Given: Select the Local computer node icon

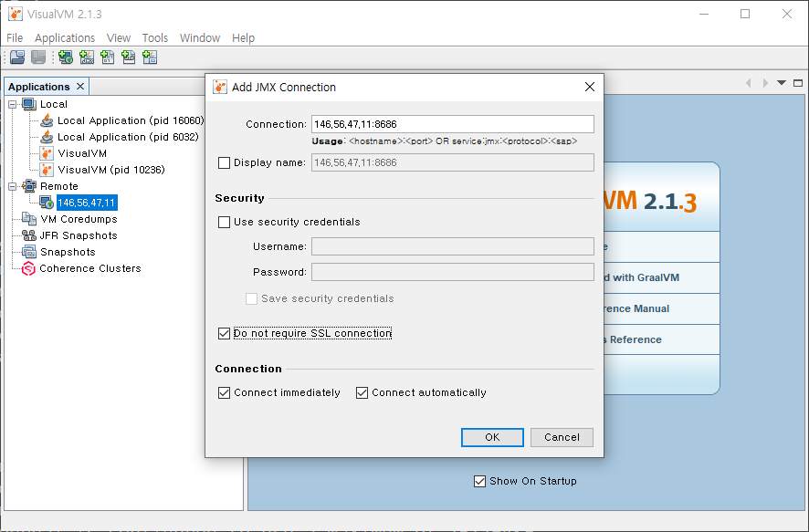Looking at the screenshot, I should [x=29, y=104].
